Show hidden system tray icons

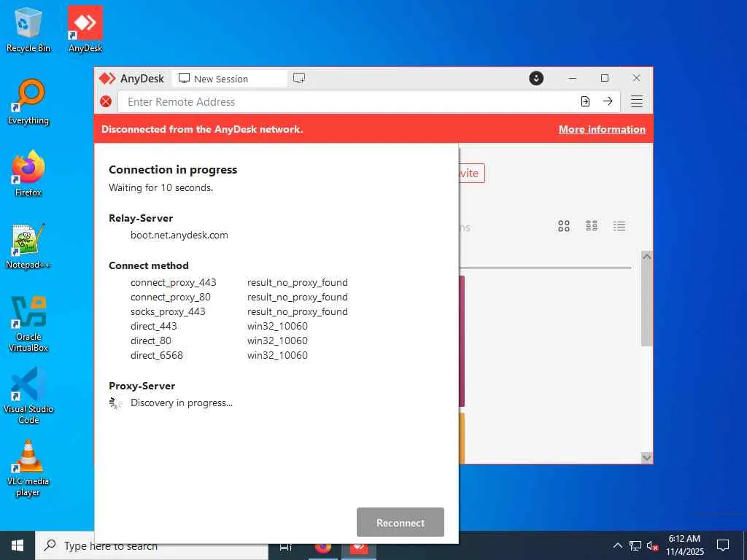pos(617,545)
